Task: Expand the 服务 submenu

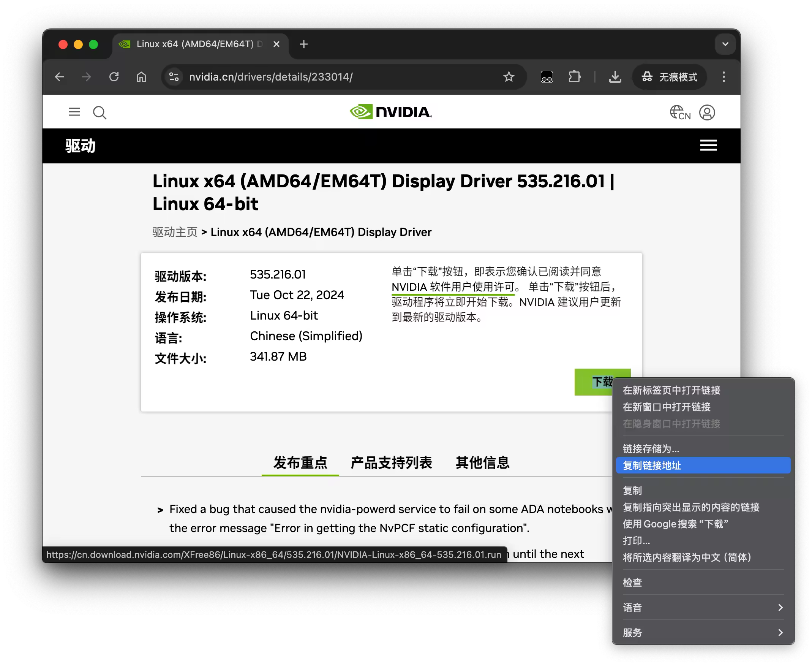Action: (703, 633)
